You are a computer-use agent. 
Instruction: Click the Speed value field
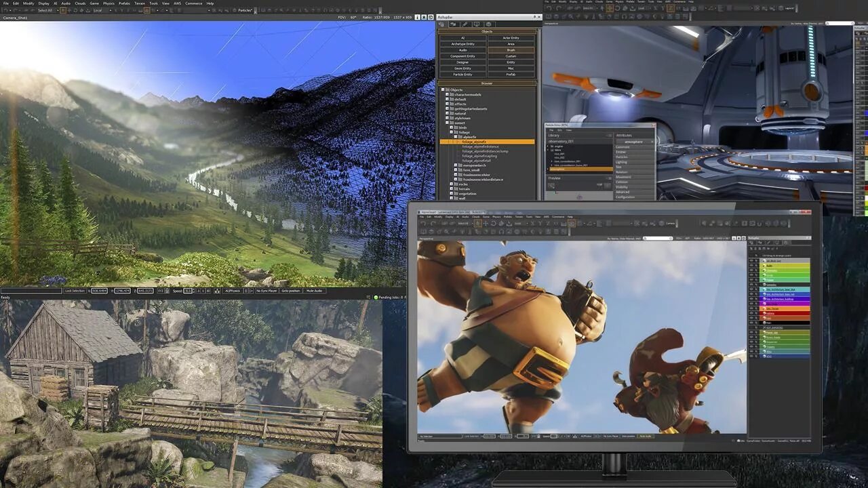(188, 291)
